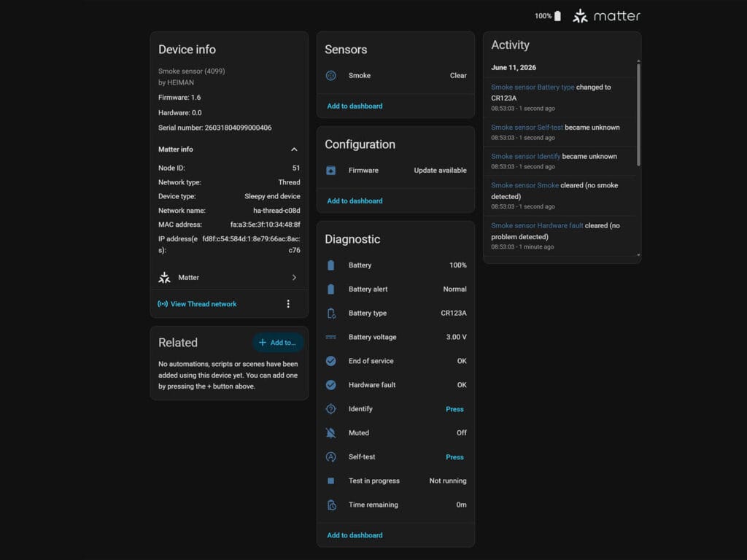Collapse the Matter info section
Viewport: 747px width, 560px height.
pyautogui.click(x=294, y=149)
